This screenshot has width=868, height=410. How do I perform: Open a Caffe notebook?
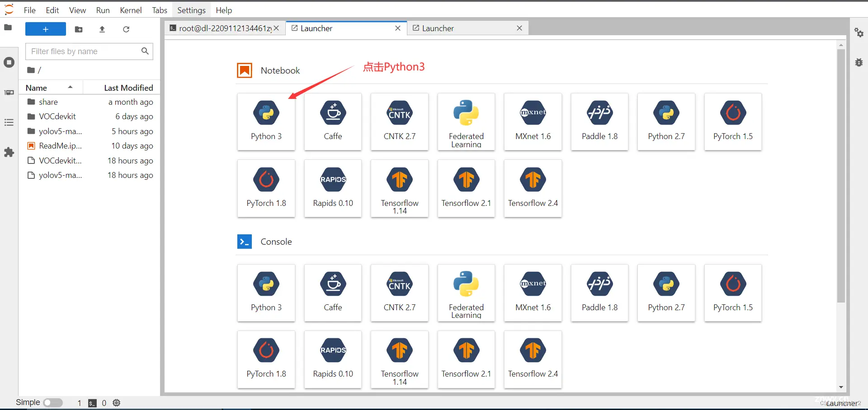pyautogui.click(x=333, y=122)
